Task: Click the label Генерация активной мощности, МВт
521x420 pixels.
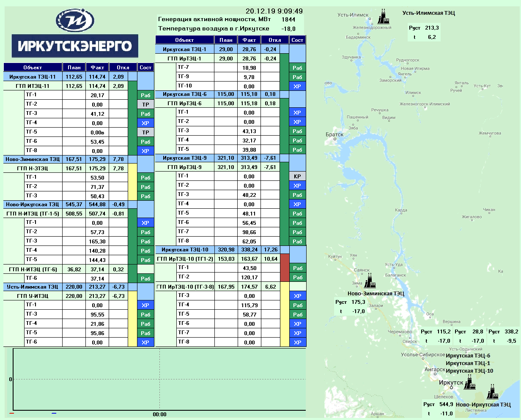Action: 214,19
